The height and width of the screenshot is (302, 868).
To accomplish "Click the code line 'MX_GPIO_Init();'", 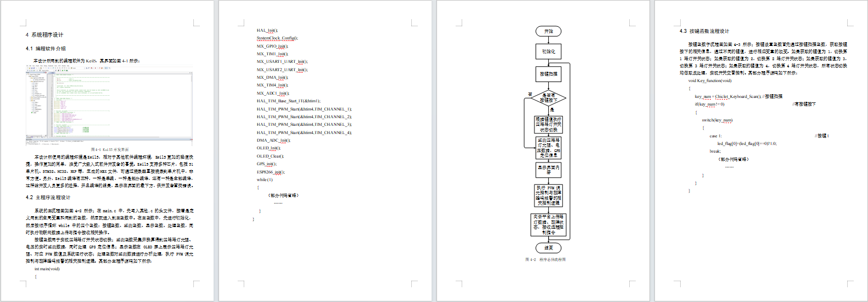I will pyautogui.click(x=272, y=47).
